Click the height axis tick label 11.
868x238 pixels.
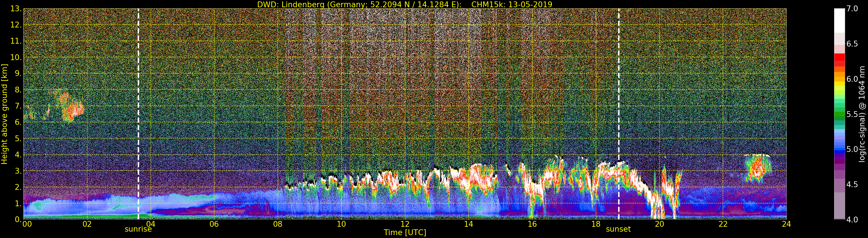(16, 41)
